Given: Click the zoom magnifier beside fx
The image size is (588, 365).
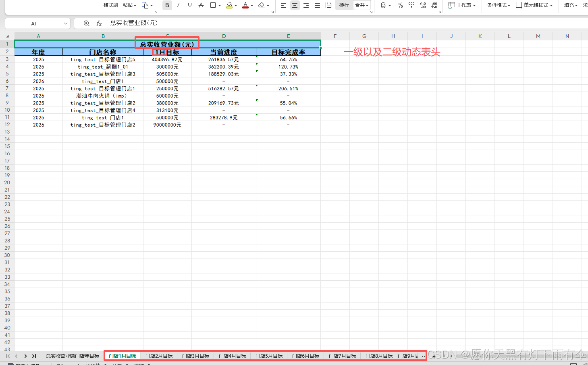Looking at the screenshot, I should click(87, 23).
